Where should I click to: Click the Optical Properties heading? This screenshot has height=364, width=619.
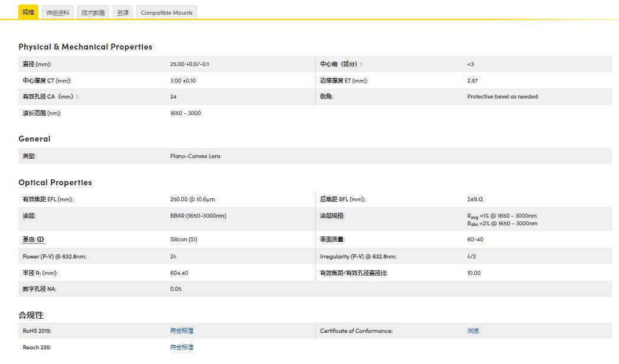pos(55,182)
